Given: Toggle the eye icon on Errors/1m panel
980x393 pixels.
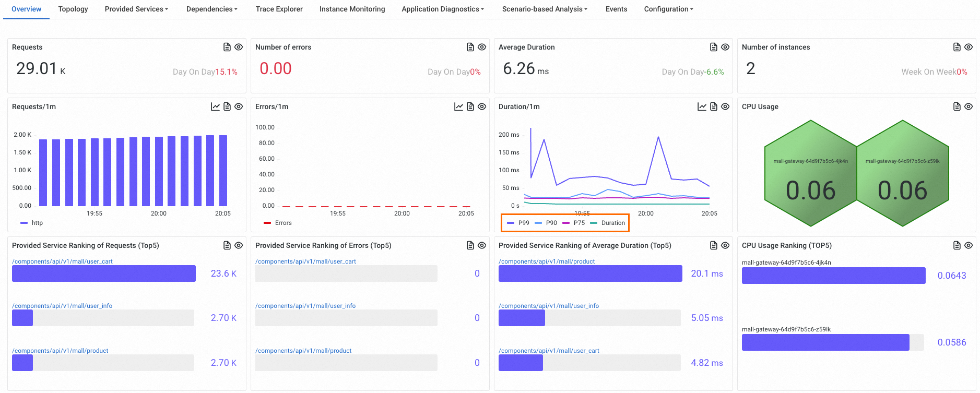Looking at the screenshot, I should 482,106.
